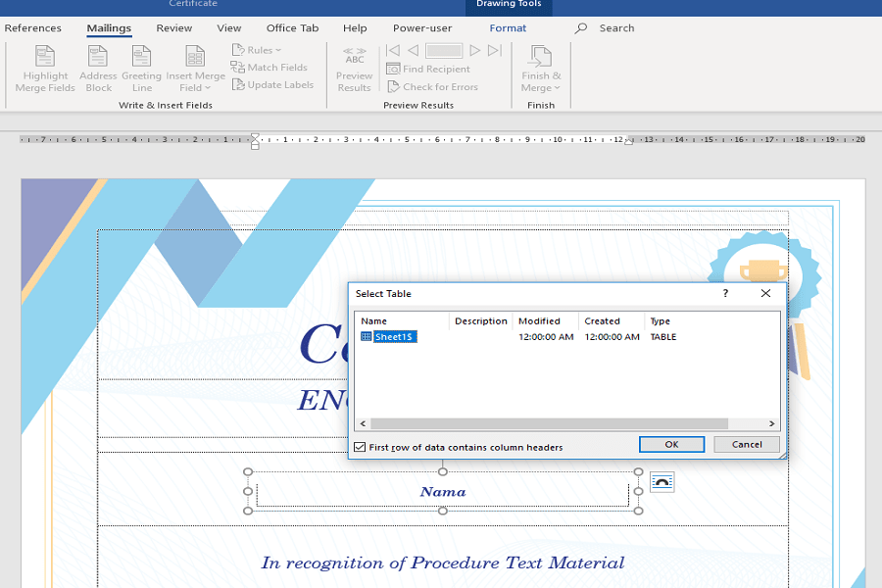The image size is (882, 588).
Task: Click the Sheet1$ table icon
Action: 367,336
